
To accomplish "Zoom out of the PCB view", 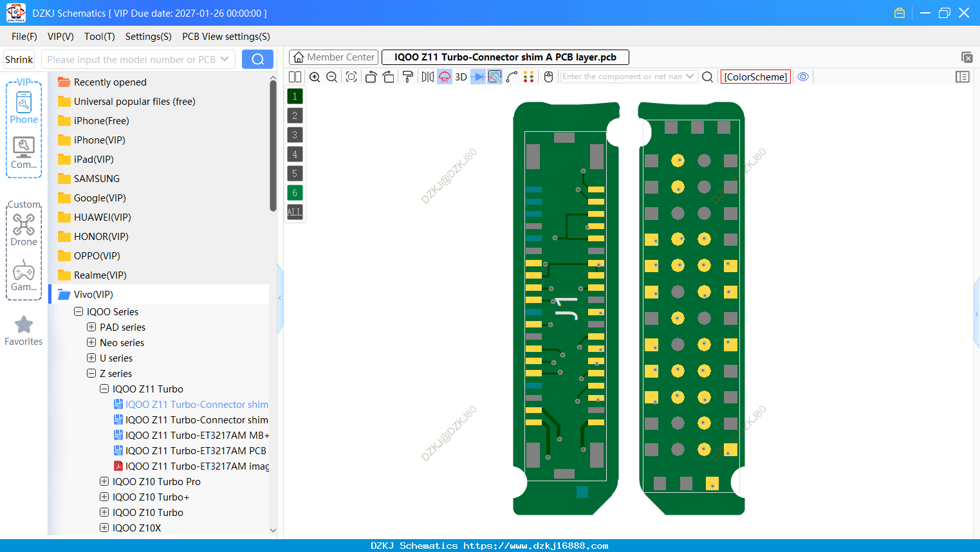I will (332, 77).
